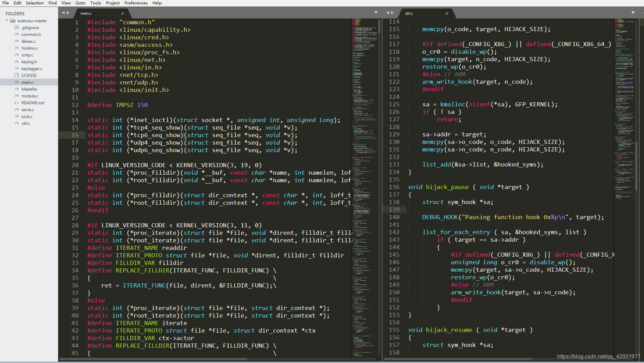Screen dimensions: 644x363
Task: Click the module.c source file icon
Action: point(16,96)
